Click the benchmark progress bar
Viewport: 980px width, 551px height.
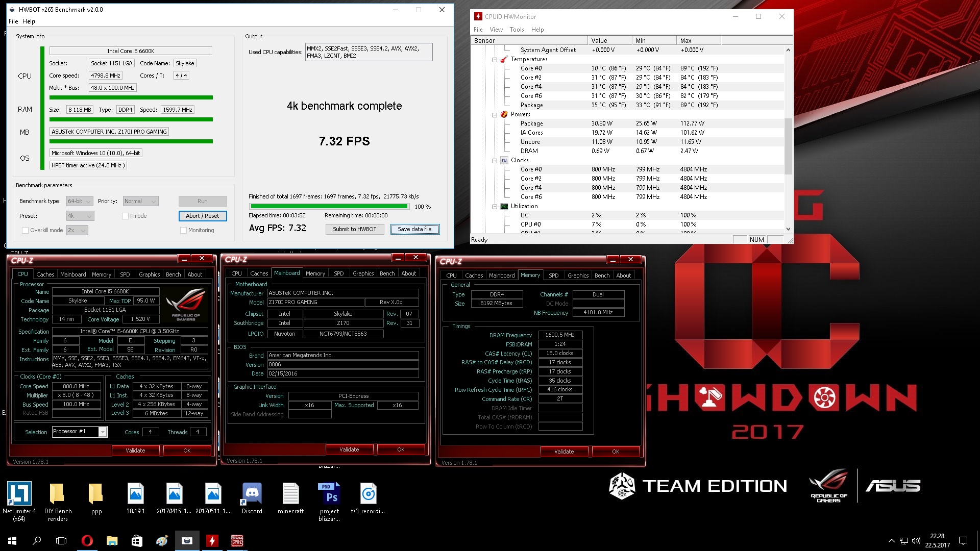pyautogui.click(x=329, y=207)
